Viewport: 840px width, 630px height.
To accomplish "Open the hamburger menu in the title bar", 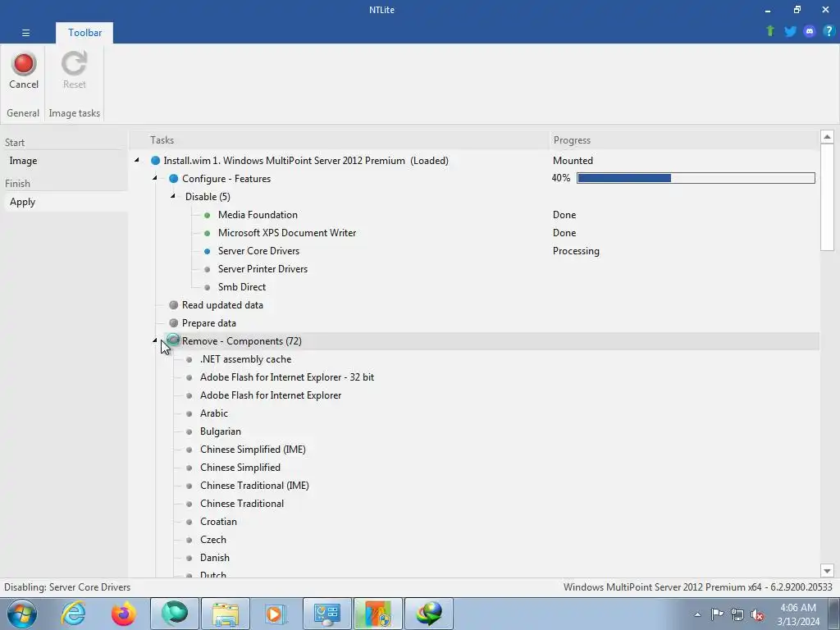I will click(x=25, y=33).
